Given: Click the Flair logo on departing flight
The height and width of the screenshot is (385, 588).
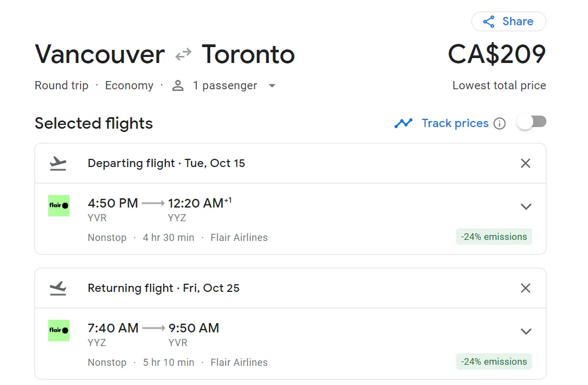Looking at the screenshot, I should coord(59,206).
